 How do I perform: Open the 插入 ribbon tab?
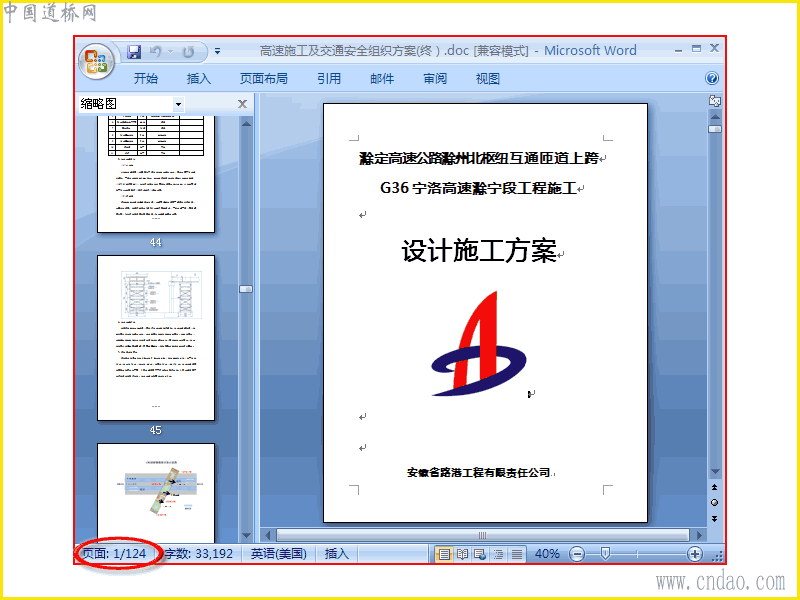click(198, 79)
